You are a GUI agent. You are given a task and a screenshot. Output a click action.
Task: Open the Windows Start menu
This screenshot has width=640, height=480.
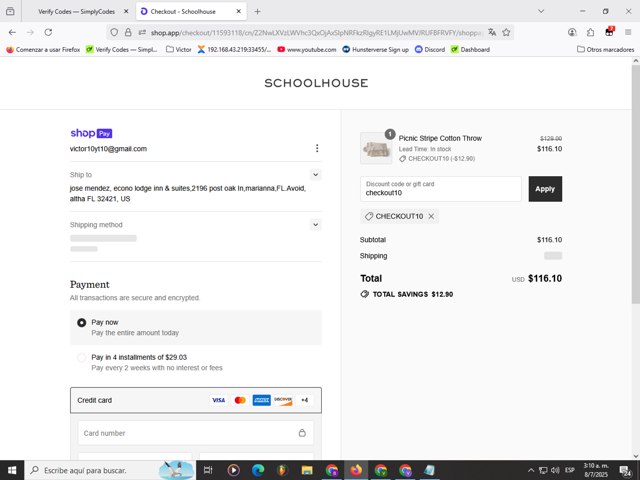point(12,470)
